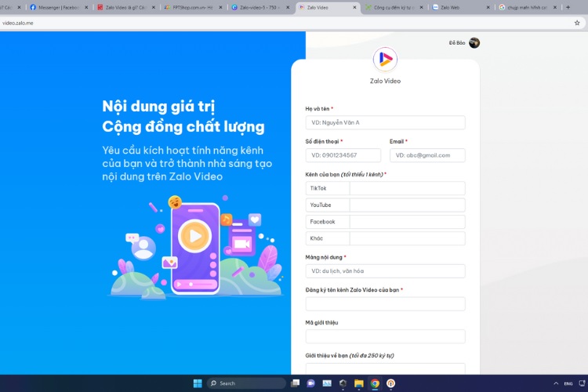This screenshot has height=392, width=588.
Task: Show hidden system tray icons
Action: [x=556, y=383]
